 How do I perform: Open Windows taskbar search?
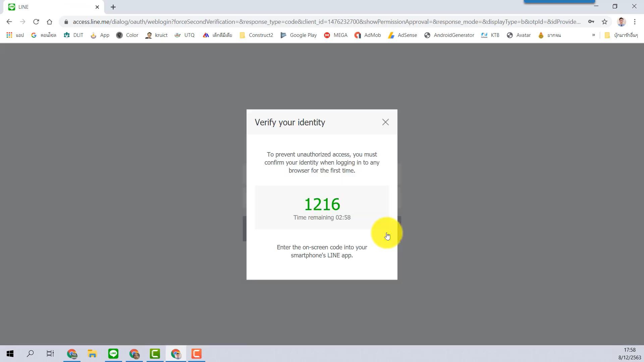pos(30,354)
